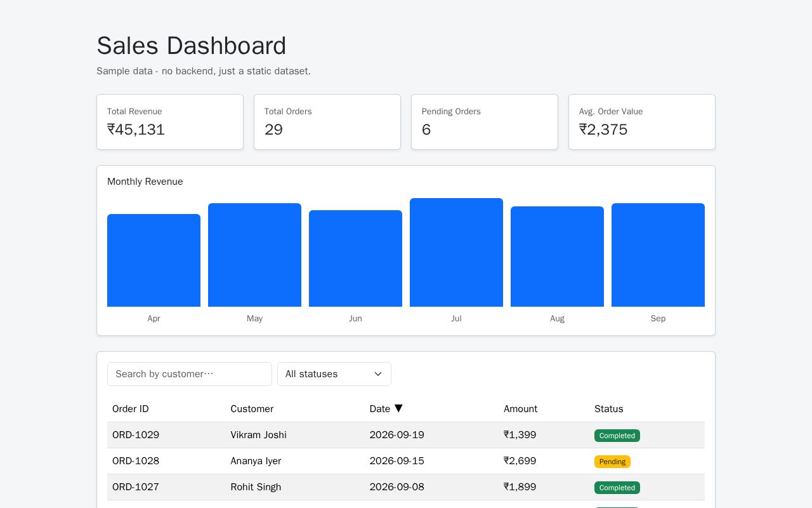Select customer name Vikram Joshi

pos(258,435)
